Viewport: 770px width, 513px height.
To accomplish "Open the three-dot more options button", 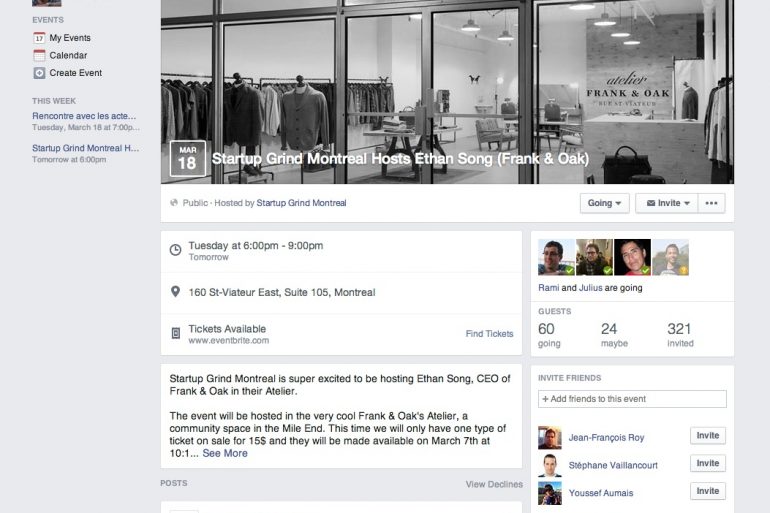I will [711, 203].
